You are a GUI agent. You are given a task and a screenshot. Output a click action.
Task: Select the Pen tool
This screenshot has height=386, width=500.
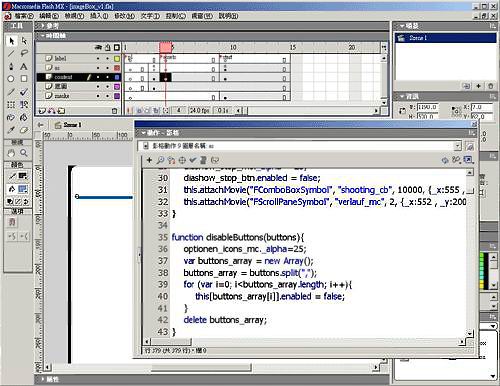coord(11,66)
